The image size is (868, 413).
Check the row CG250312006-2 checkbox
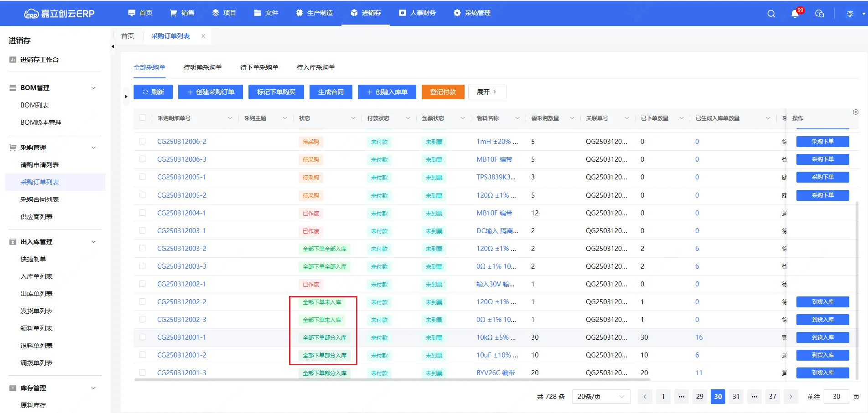coord(142,142)
